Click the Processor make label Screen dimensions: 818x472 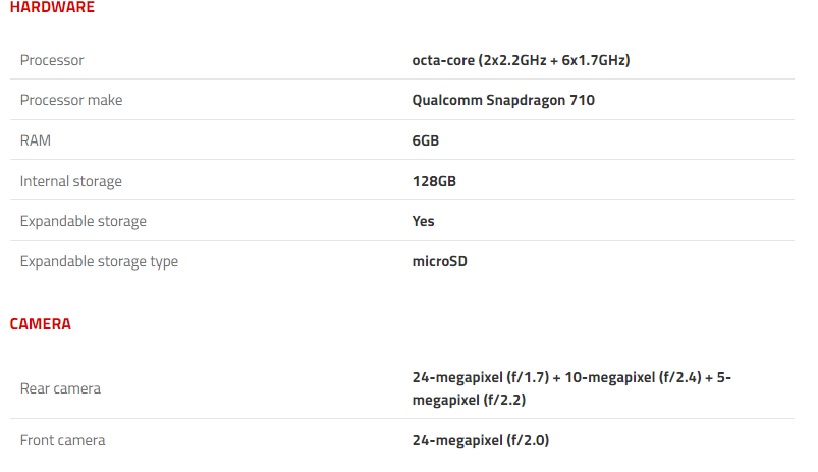pos(71,100)
